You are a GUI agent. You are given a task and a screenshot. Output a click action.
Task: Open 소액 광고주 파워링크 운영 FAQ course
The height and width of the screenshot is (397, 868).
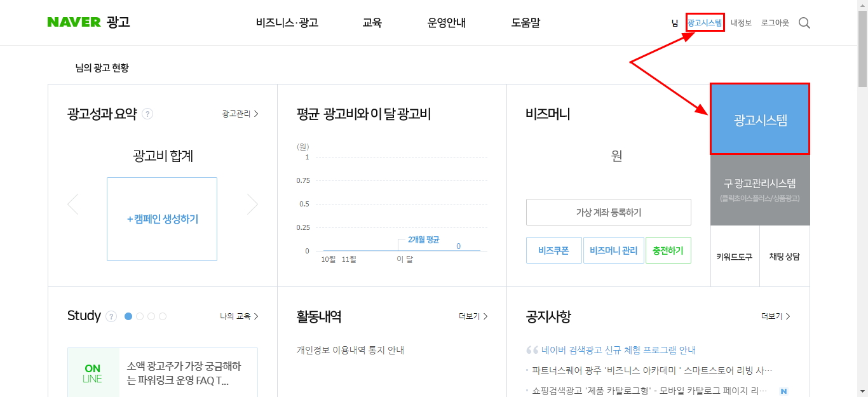(x=184, y=373)
